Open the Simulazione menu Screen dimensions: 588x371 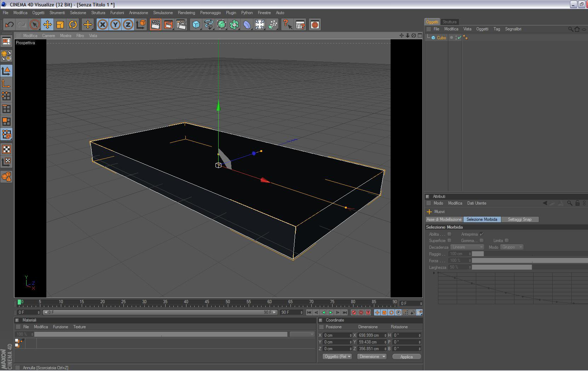pos(163,13)
